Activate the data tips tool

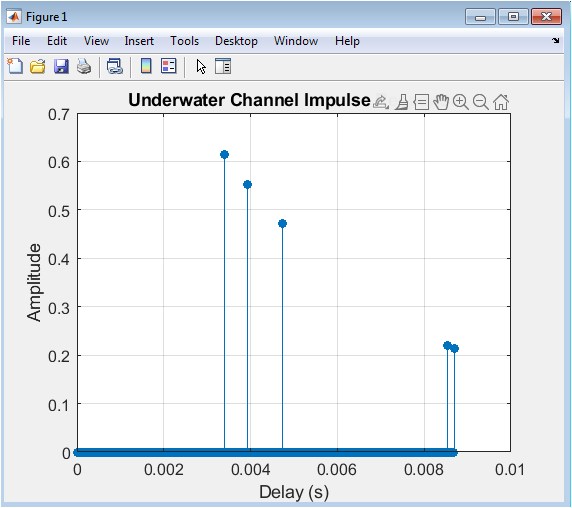click(x=421, y=102)
